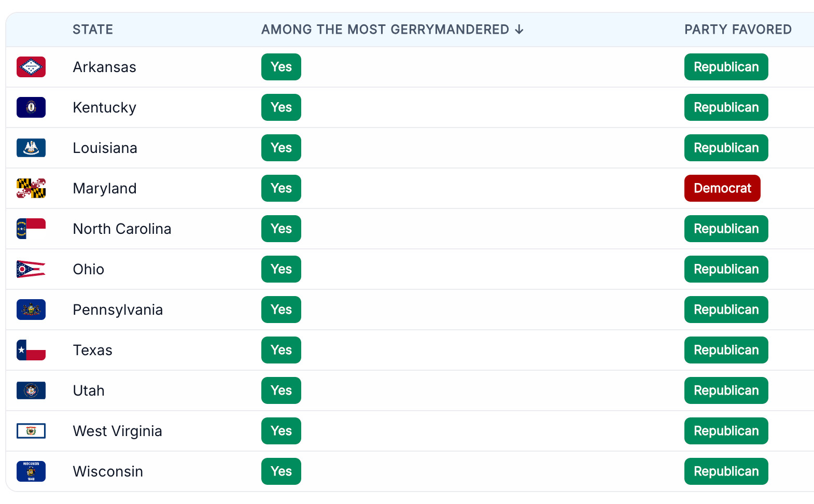Viewport: 814px width, 504px height.
Task: Click the Maryland state flag icon
Action: click(x=31, y=188)
